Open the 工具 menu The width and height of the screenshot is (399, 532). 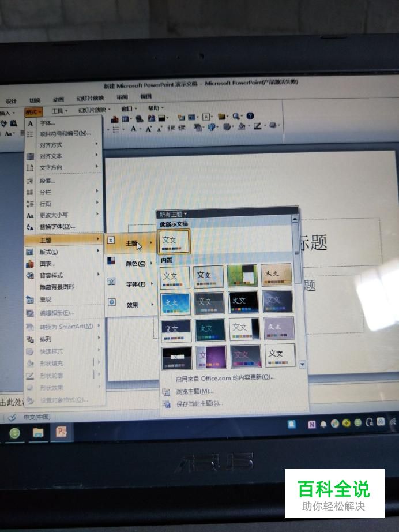point(59,111)
